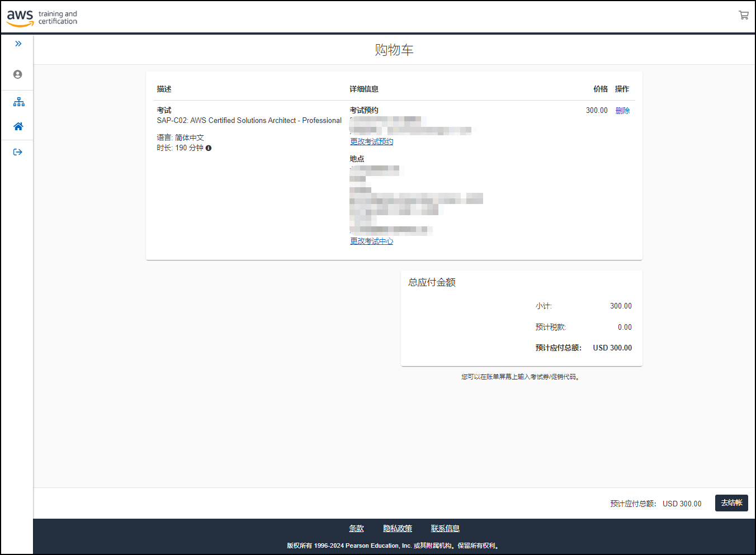Click the 详细信息 column header

click(x=364, y=89)
